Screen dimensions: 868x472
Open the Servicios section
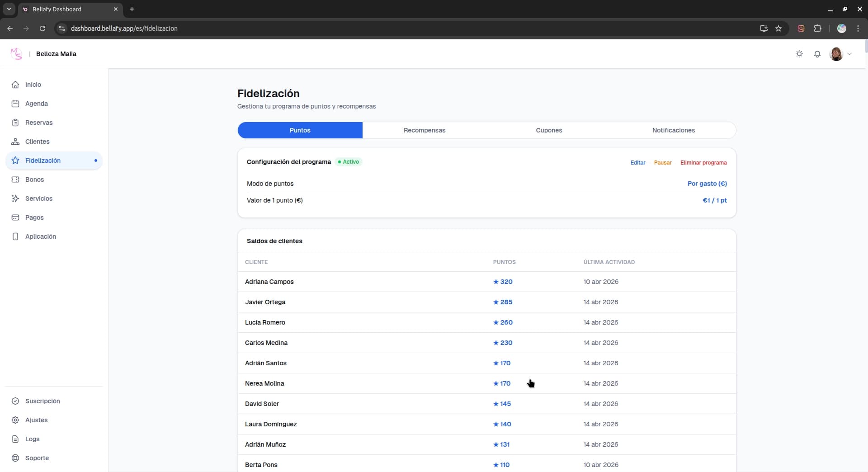click(38, 198)
